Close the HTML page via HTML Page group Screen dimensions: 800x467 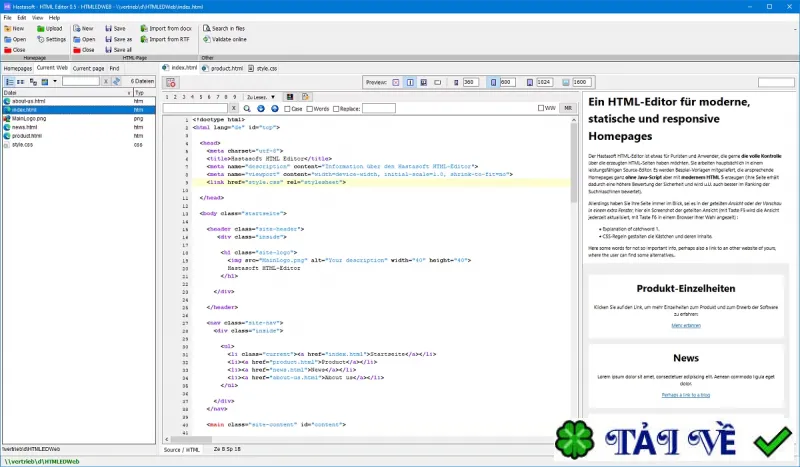tap(84, 50)
